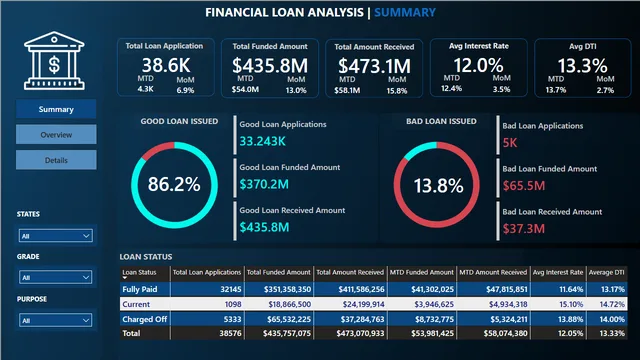The height and width of the screenshot is (360, 640).
Task: Click the 86.2% good loan donut chart
Action: [174, 184]
